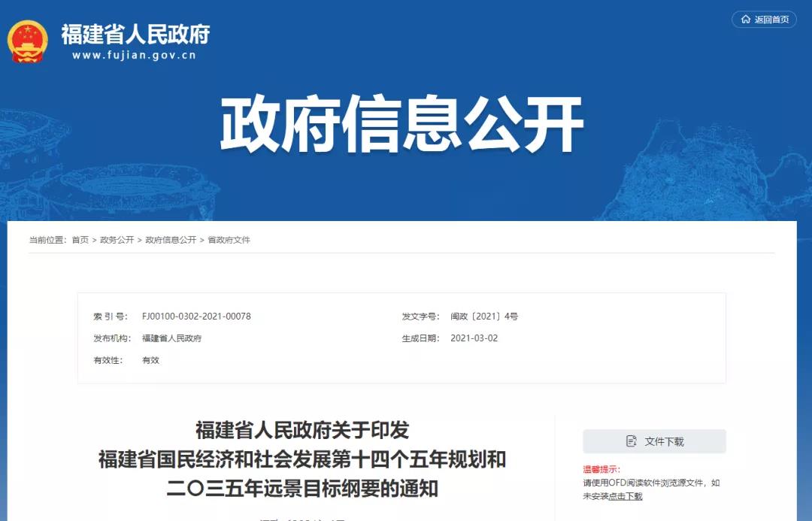
Task: Download the file via 文件下载 button
Action: (x=655, y=441)
